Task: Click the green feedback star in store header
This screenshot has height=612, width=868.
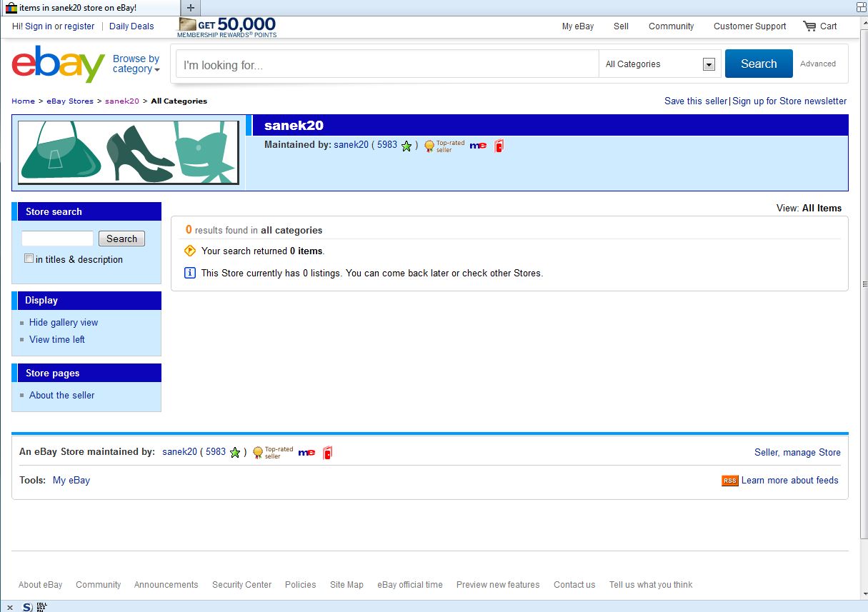Action: (x=406, y=146)
